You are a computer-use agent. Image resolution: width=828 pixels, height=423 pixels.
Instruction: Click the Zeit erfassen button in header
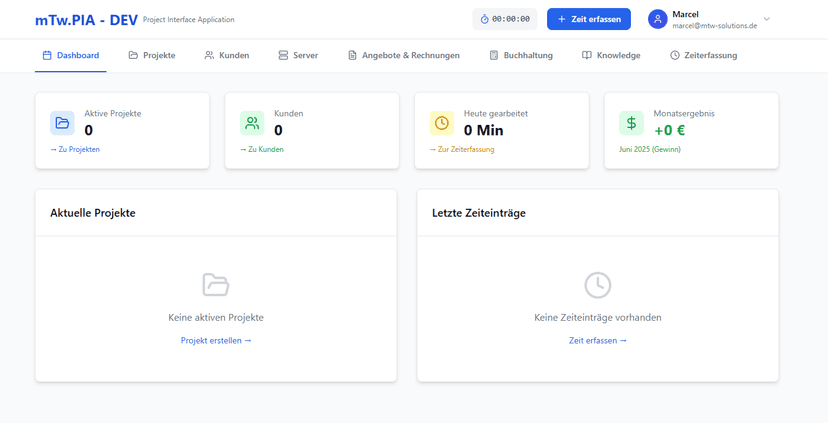(589, 19)
